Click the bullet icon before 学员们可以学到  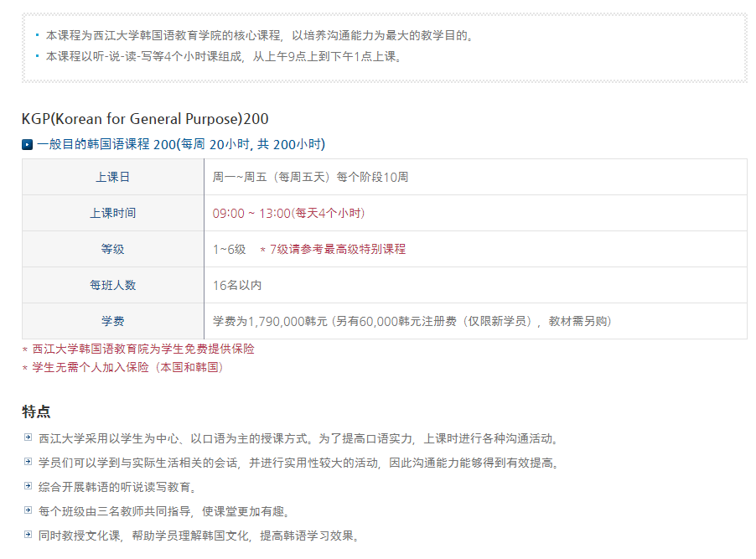[29, 462]
